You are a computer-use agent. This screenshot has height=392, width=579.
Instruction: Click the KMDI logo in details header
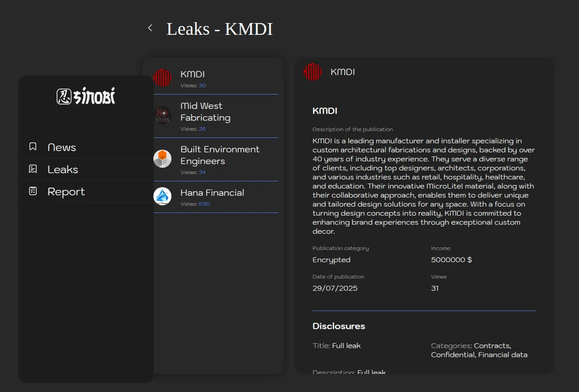pos(312,72)
